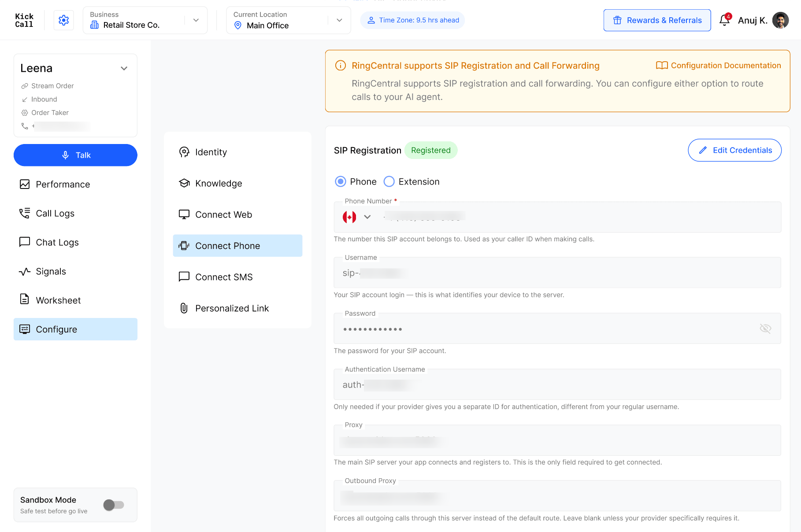Click the Performance chart icon
This screenshot has height=532, width=801.
pos(25,184)
